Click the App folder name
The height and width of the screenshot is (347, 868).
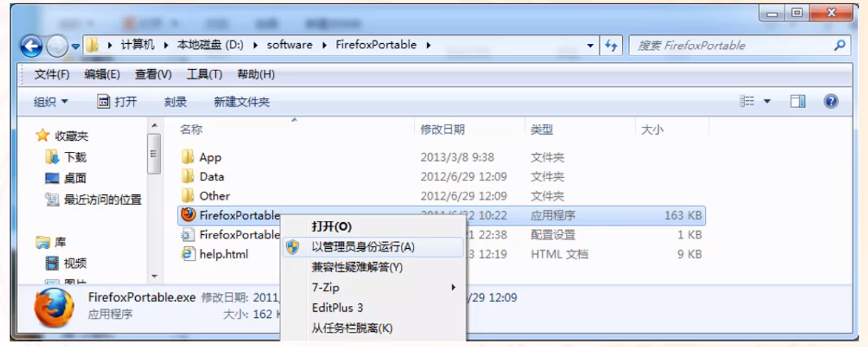(210, 157)
